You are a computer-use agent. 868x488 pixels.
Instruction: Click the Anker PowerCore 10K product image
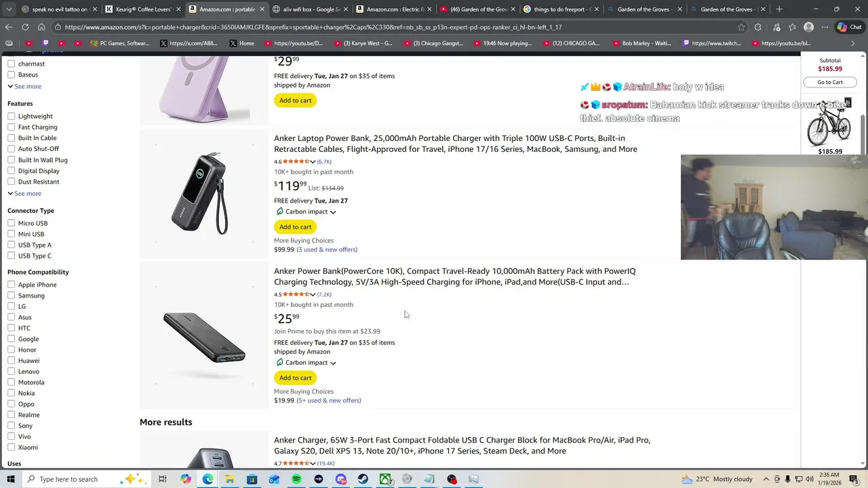click(x=204, y=337)
